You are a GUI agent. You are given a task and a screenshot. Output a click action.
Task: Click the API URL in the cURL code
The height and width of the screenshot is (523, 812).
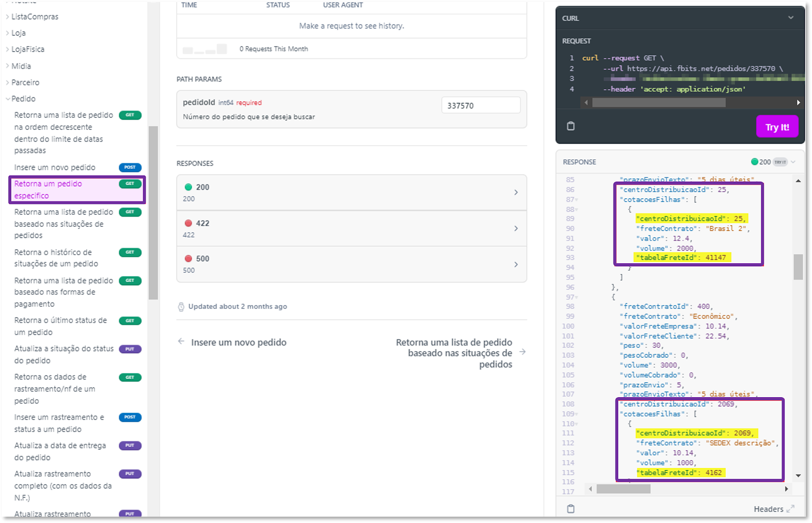[x=701, y=68]
